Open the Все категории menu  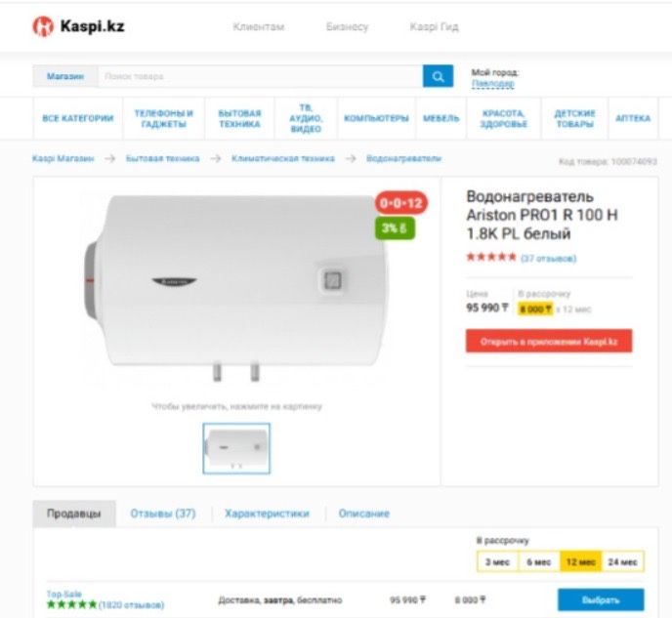(78, 118)
